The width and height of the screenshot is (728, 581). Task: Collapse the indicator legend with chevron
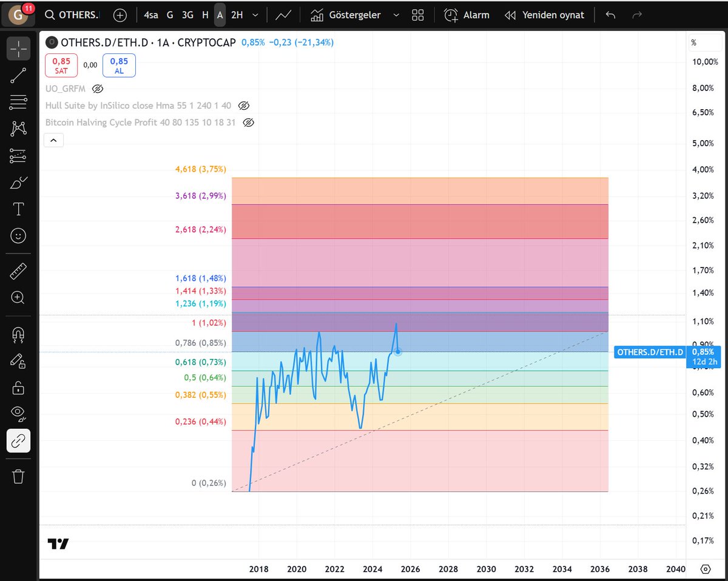pyautogui.click(x=53, y=141)
